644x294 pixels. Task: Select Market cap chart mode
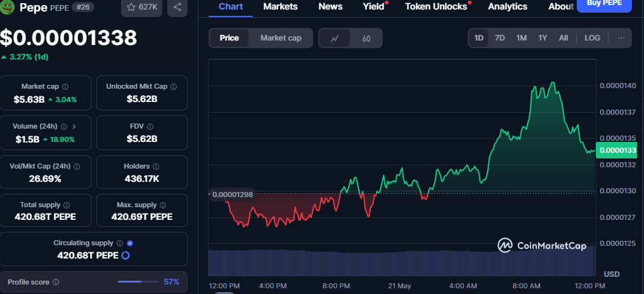point(281,38)
